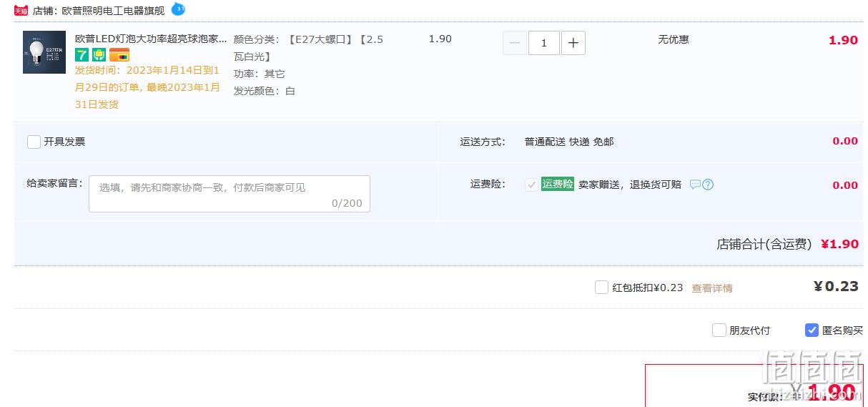This screenshot has width=868, height=407.
Task: Decrease quantity with the minus button
Action: tap(515, 43)
